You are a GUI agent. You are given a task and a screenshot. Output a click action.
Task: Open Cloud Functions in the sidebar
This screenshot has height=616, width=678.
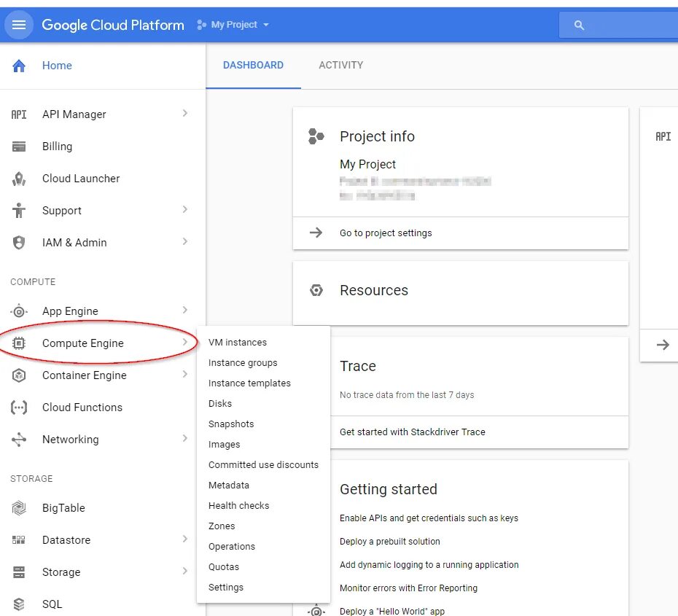(82, 408)
